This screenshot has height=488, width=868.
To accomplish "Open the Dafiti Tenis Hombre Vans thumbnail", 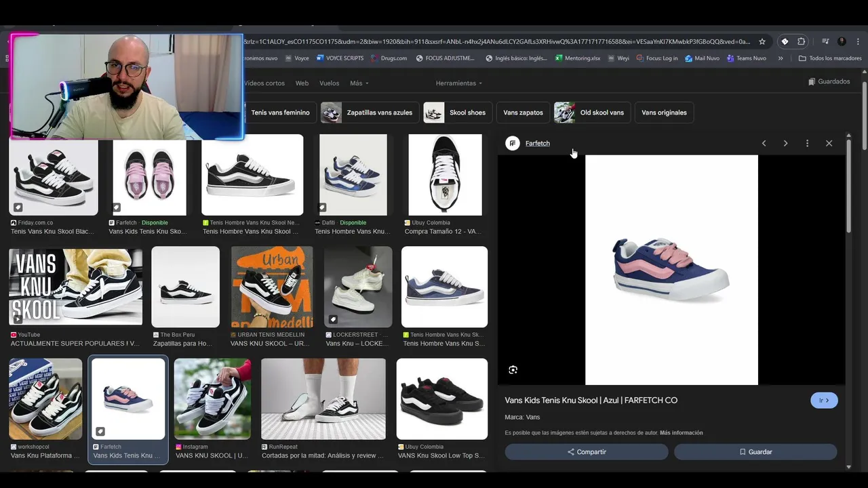I will 353,175.
